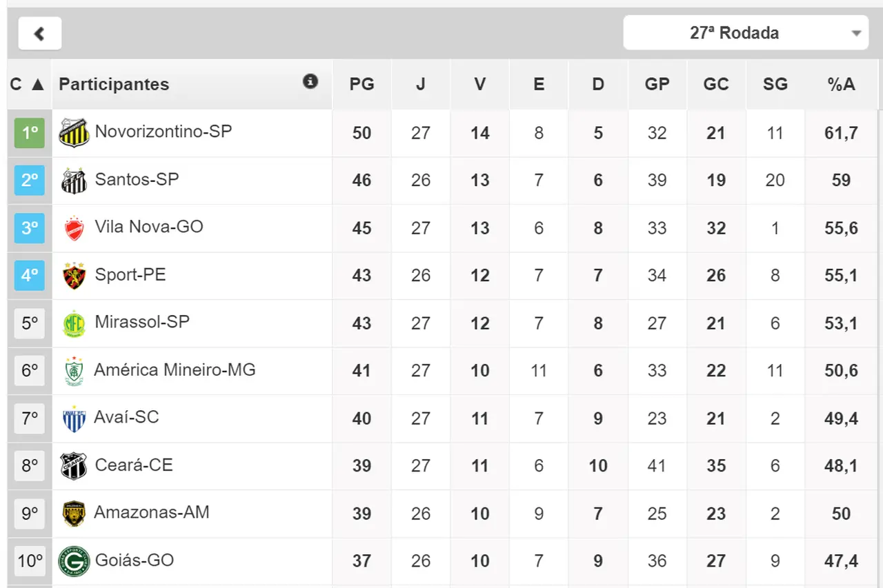Sort standings by SG goal difference header
The image size is (883, 588).
tap(775, 84)
